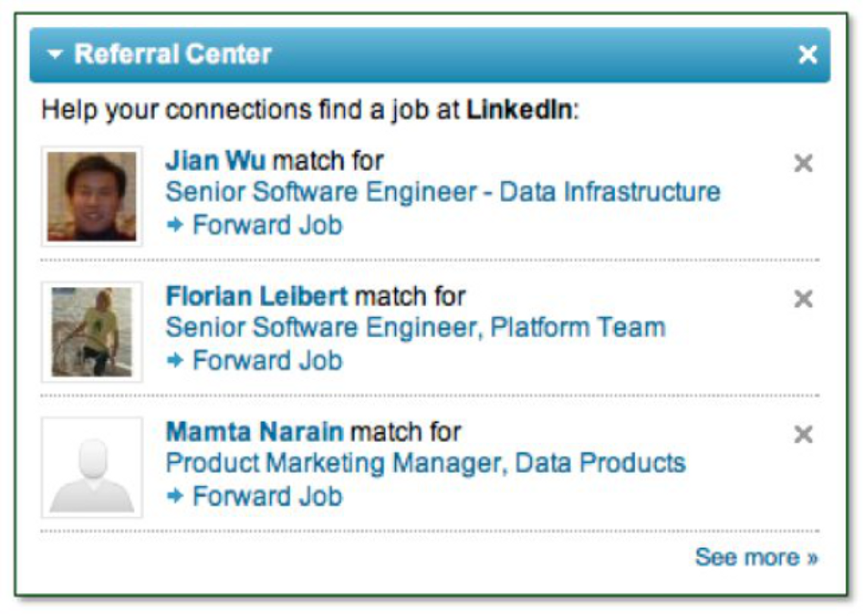Dismiss the Mamta Narain suggestion
The width and height of the screenshot is (863, 616).
coord(803,434)
